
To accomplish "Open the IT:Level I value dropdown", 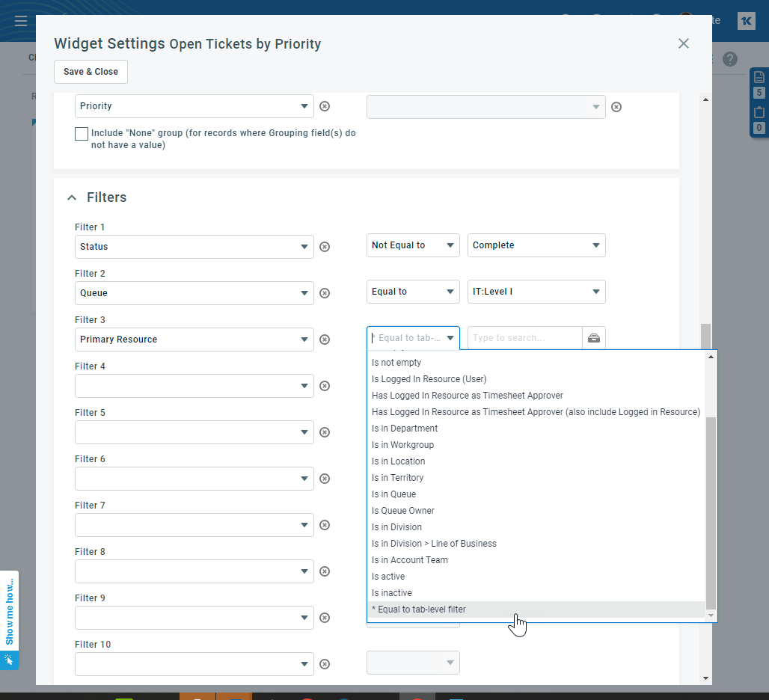I will 536,291.
